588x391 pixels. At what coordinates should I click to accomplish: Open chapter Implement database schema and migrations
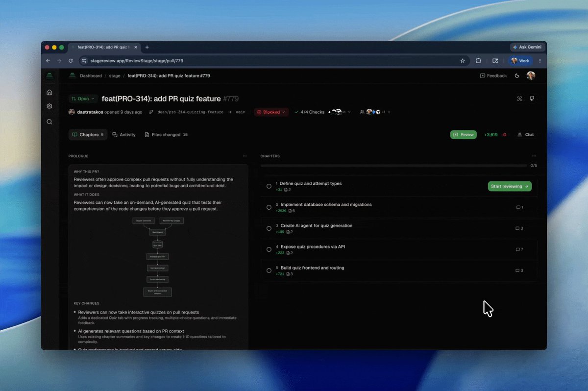point(326,204)
